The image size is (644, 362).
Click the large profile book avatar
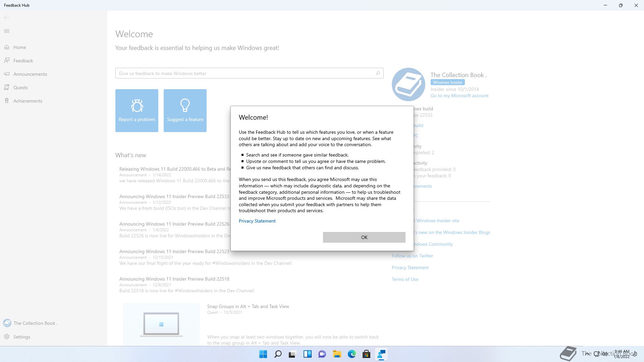pyautogui.click(x=409, y=84)
